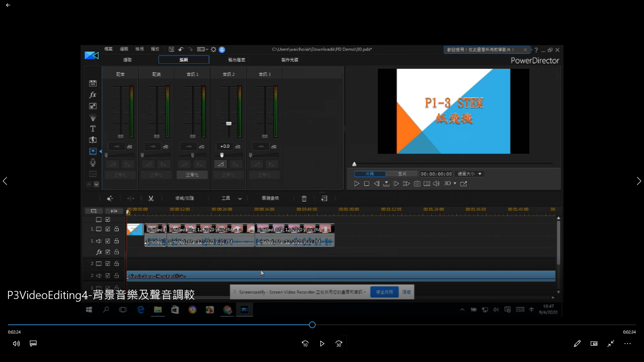Toggle audio track 1 enable checkbox

108,241
